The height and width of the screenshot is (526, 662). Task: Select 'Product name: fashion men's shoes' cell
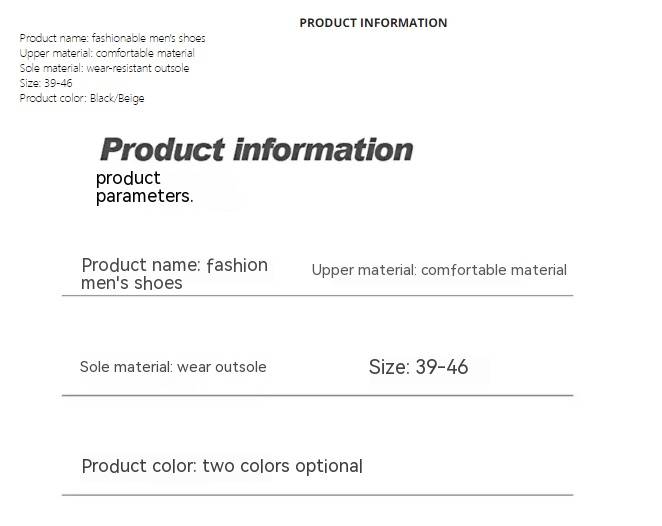click(x=174, y=274)
